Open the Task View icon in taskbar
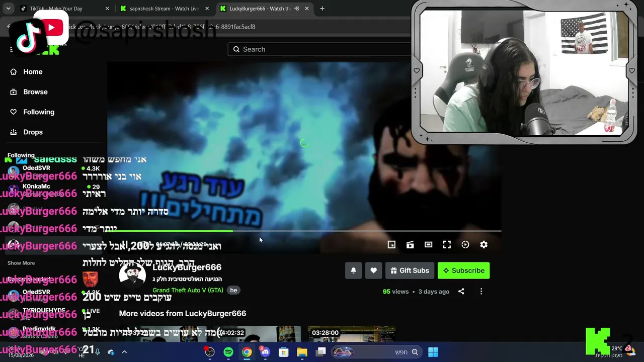The image size is (644, 362). point(320,352)
